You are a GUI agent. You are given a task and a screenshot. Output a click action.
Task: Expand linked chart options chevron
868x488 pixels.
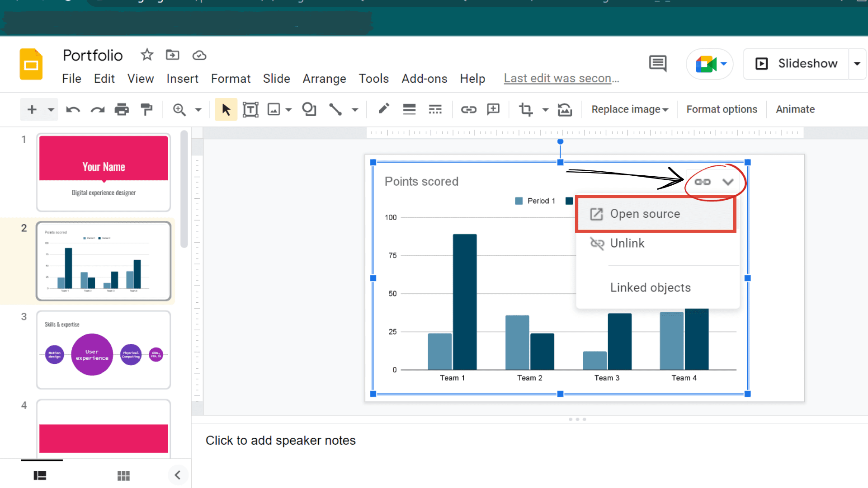pyautogui.click(x=728, y=182)
